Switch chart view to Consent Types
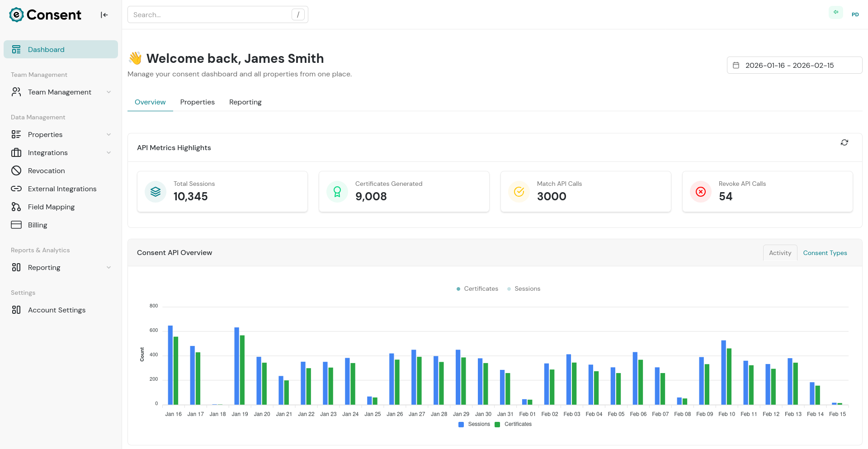Screen dimensions: 868x449 [825, 253]
